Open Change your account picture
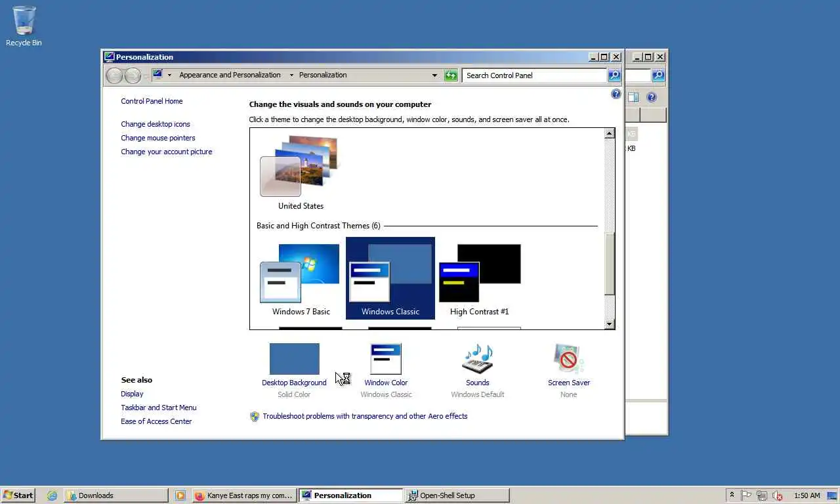Screen dimensions: 840x504 pos(167,152)
